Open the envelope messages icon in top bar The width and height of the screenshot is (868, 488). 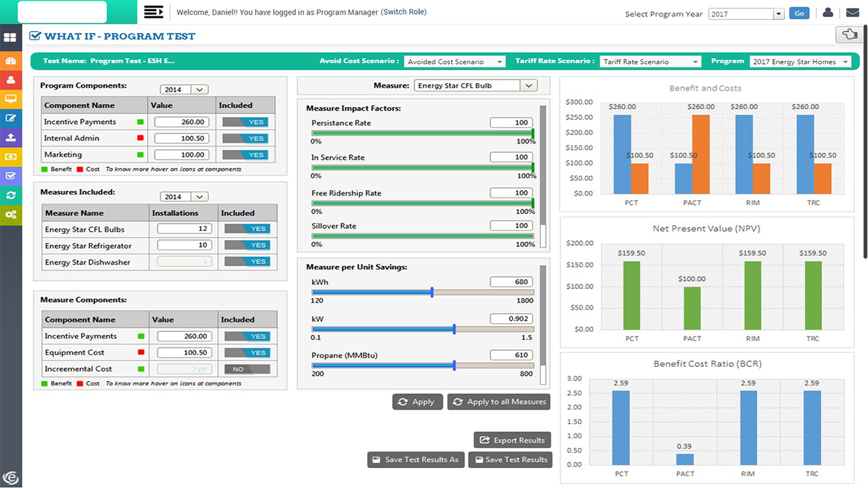tap(853, 13)
